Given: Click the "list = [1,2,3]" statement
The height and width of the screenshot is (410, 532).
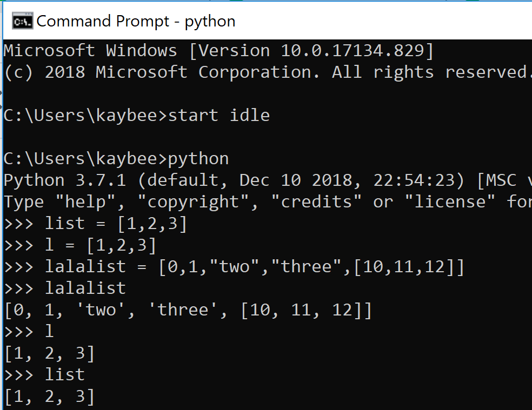Looking at the screenshot, I should click(x=116, y=224).
